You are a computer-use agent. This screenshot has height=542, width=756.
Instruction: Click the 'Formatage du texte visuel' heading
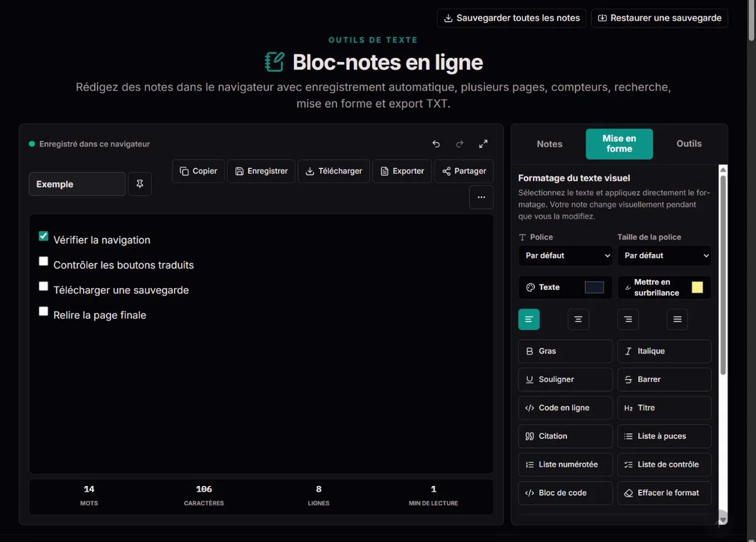point(574,178)
